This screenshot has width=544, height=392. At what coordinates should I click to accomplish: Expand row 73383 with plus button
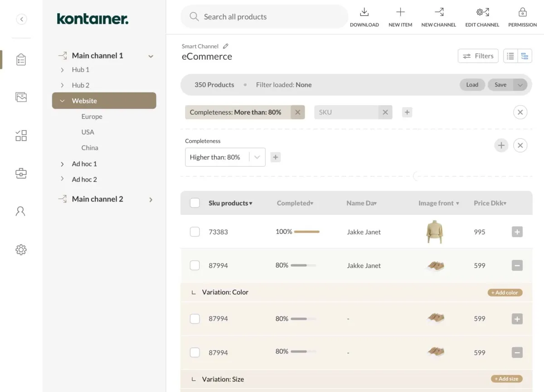[517, 232]
